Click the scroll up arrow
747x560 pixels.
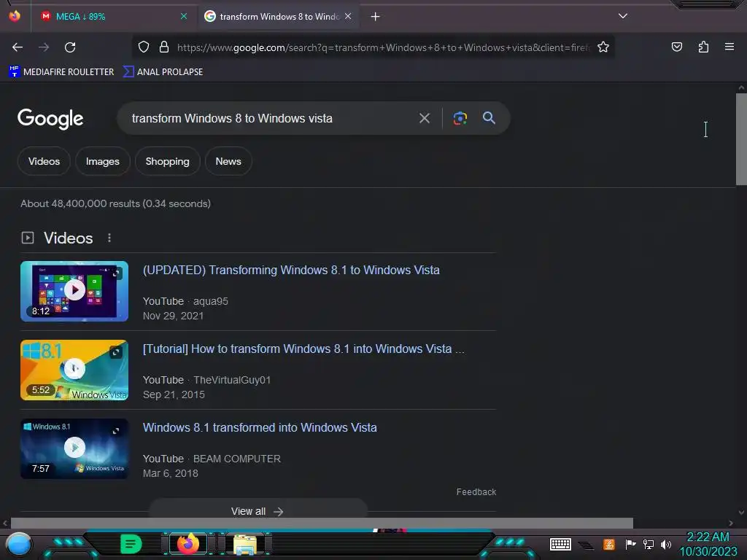click(x=741, y=87)
